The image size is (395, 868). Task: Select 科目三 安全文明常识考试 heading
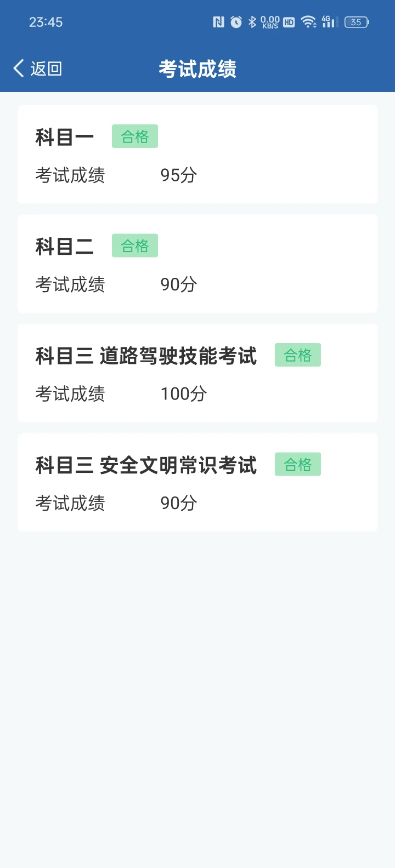point(146,465)
